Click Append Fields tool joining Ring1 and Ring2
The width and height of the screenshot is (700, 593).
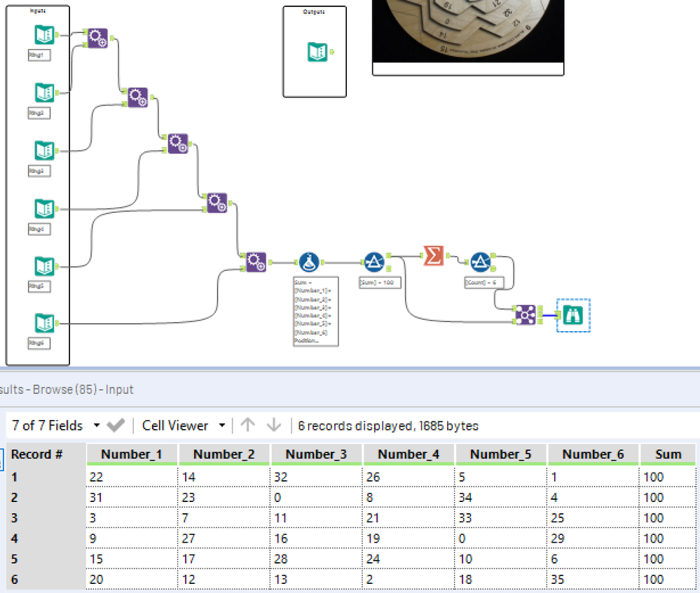coord(98,39)
